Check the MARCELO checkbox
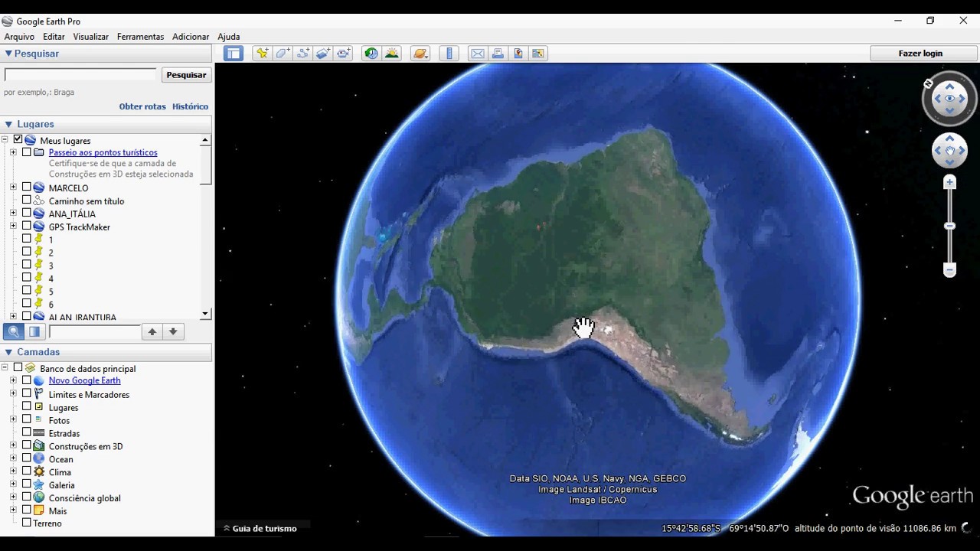The height and width of the screenshot is (551, 980). pyautogui.click(x=26, y=187)
